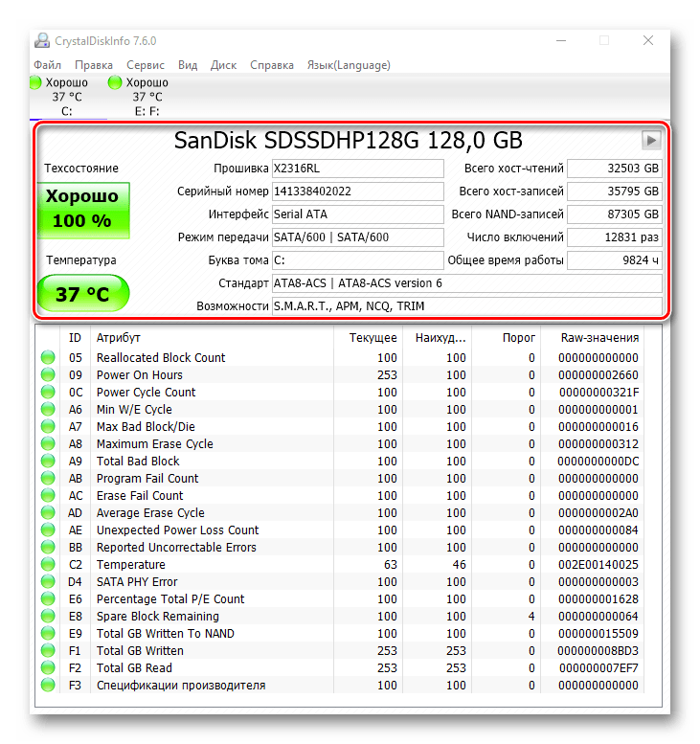Click the Атрибут column header

click(x=212, y=338)
